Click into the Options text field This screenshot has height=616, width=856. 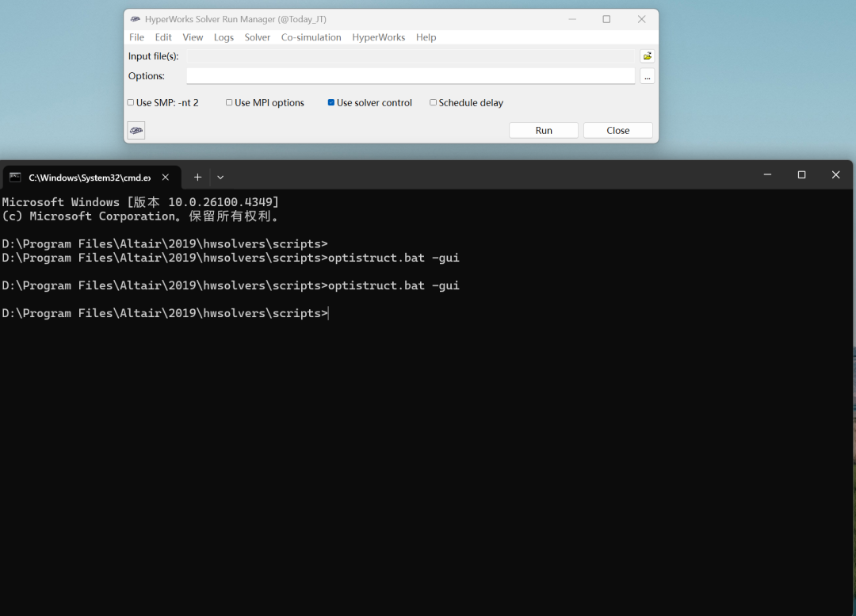point(411,76)
